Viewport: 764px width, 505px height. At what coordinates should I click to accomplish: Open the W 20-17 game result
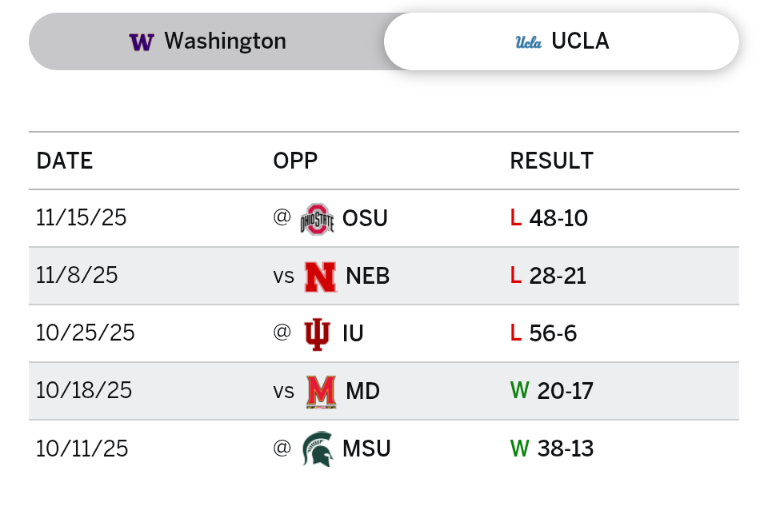tap(552, 391)
